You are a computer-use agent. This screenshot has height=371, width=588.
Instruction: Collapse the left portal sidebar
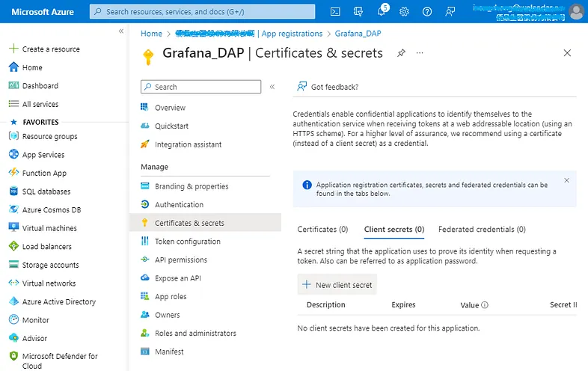(121, 31)
